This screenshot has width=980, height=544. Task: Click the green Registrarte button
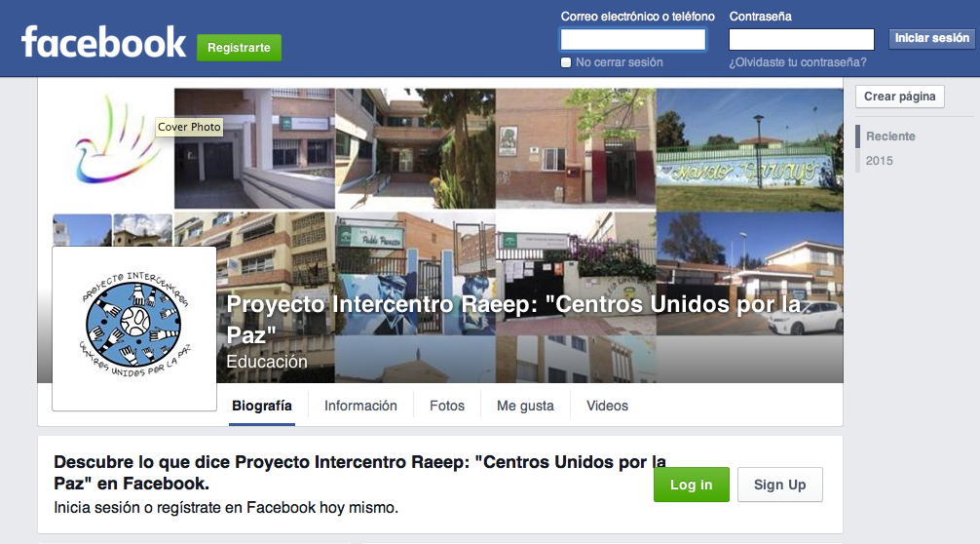click(x=239, y=48)
